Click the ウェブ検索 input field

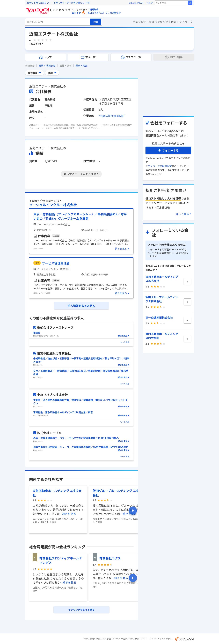point(171,3)
